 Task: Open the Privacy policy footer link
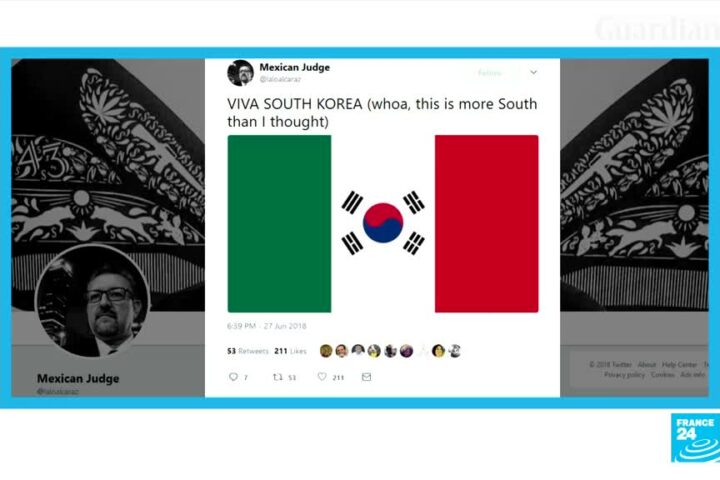coord(624,375)
